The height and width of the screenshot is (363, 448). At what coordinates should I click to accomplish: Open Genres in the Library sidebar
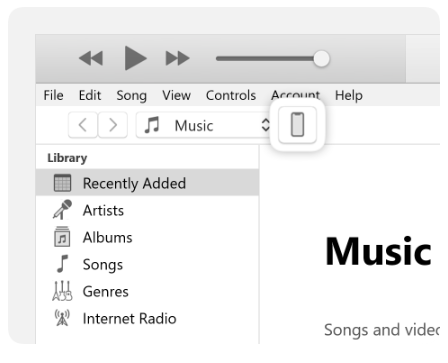147,291
